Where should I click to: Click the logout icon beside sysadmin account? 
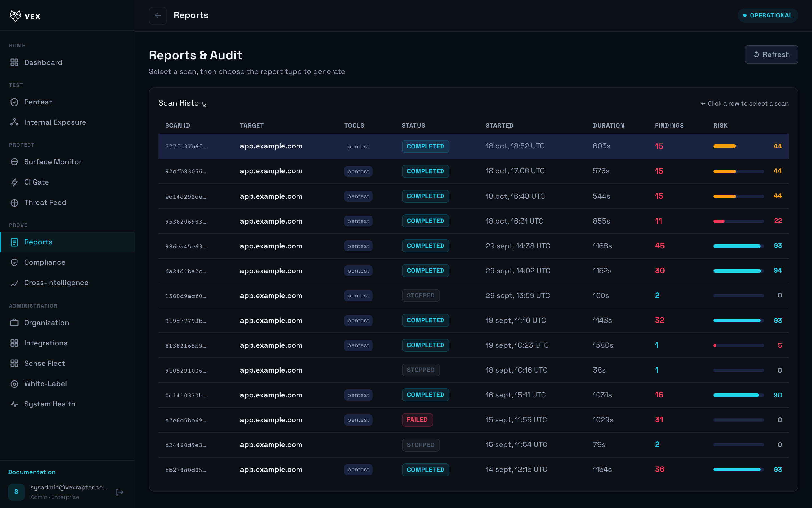[x=120, y=492]
